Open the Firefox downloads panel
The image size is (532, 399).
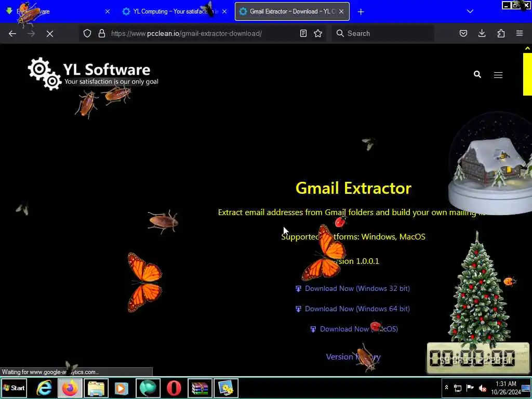pos(482,33)
